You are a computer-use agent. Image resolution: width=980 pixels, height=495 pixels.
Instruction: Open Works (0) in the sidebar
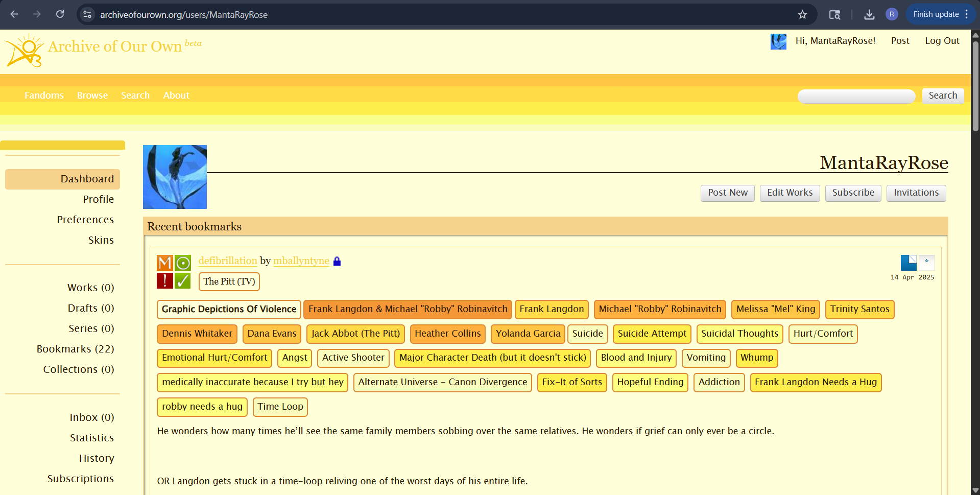[90, 288]
